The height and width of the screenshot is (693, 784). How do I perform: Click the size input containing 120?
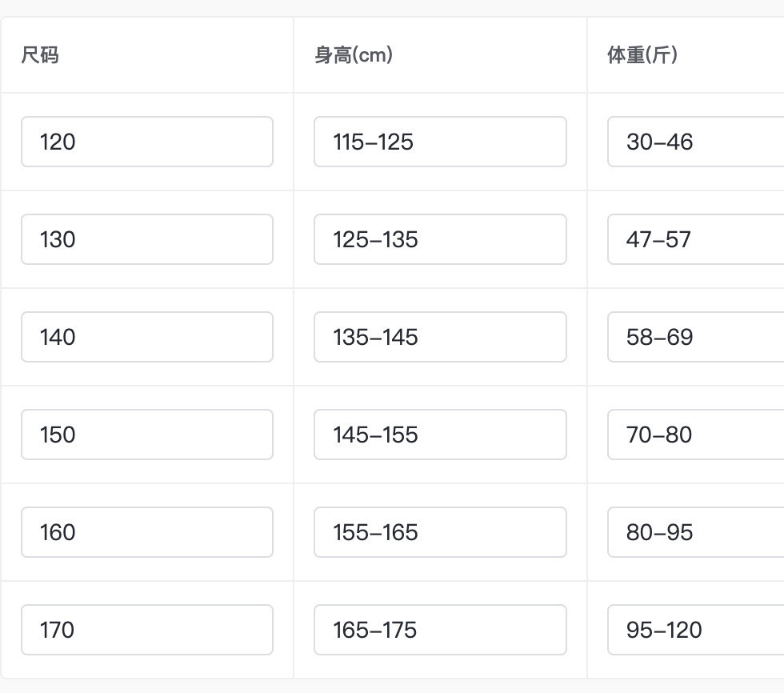click(146, 142)
